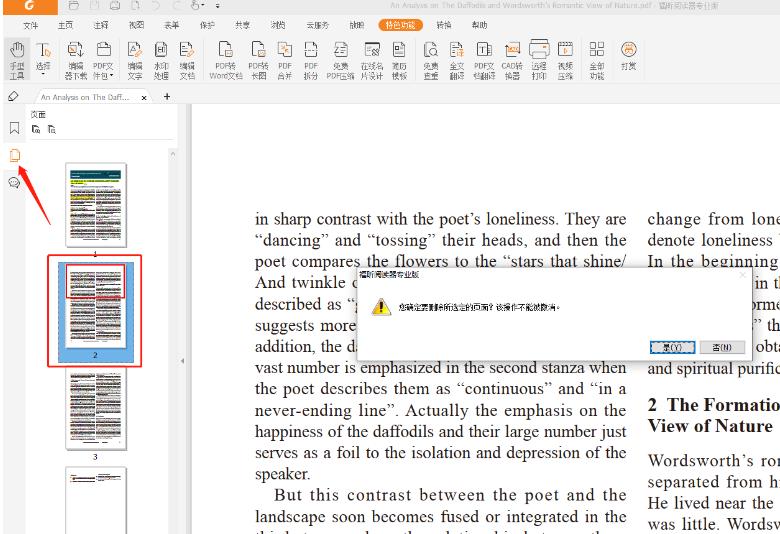Viewport: 780px width, 534px height.
Task: Open the remote print (远程打印) tool
Action: tap(539, 58)
